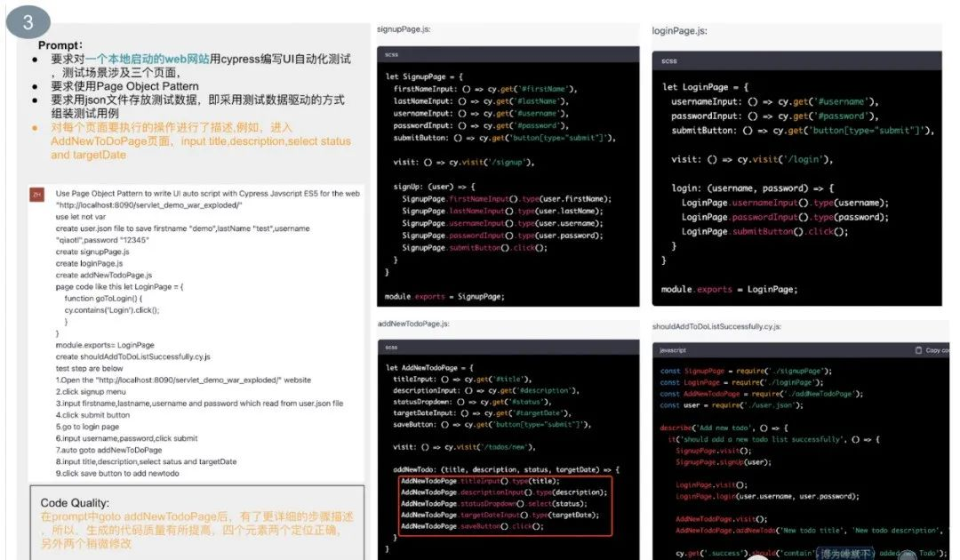The height and width of the screenshot is (560, 960).
Task: Click the 'const SignupPage = require' line
Action: coord(746,371)
